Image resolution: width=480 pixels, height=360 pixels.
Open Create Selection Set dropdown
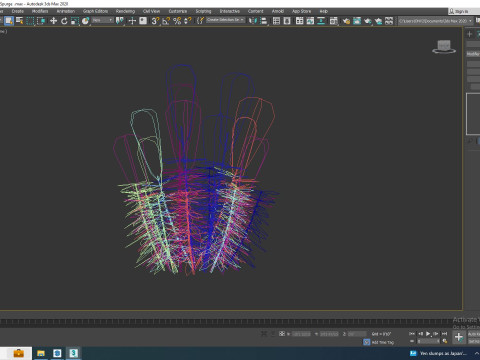[225, 20]
